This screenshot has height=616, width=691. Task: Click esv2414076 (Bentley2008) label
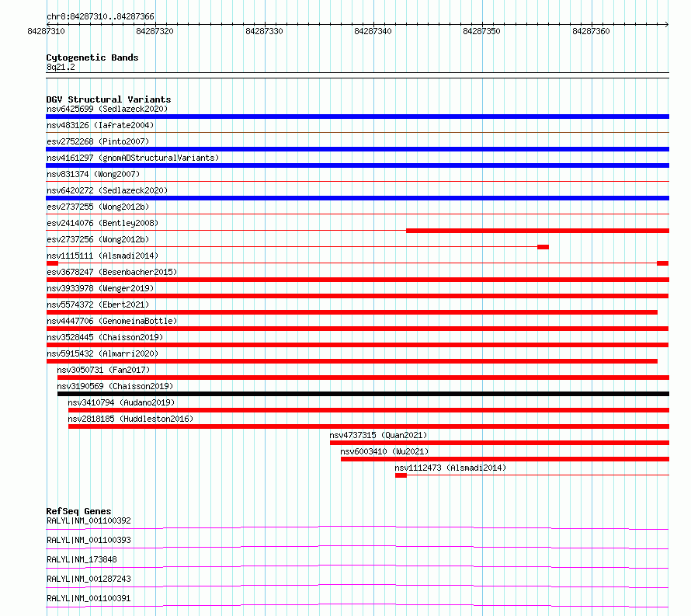(x=102, y=223)
